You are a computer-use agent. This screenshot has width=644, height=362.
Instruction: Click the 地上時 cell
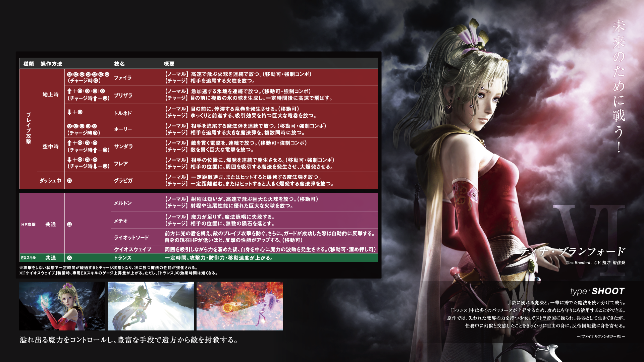pyautogui.click(x=51, y=95)
